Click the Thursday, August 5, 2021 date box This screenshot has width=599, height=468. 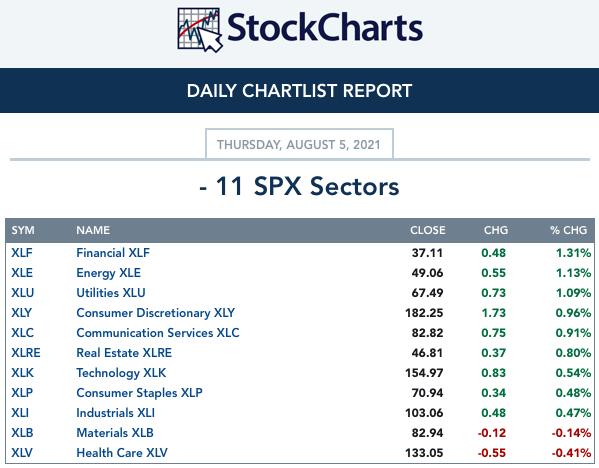point(299,144)
